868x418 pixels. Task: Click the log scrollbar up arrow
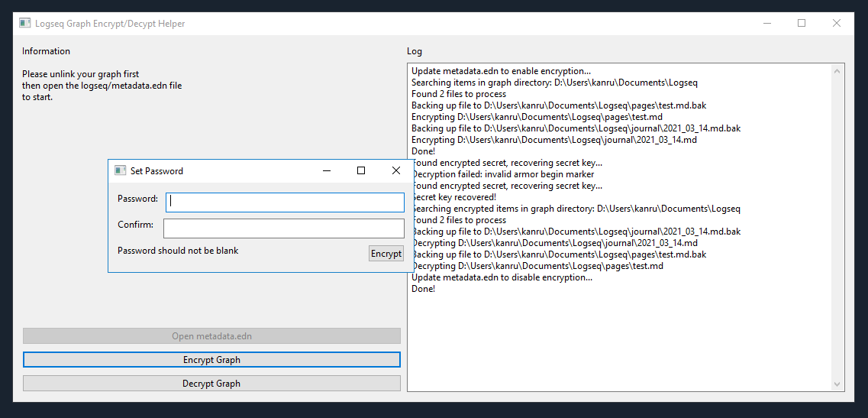(x=837, y=70)
